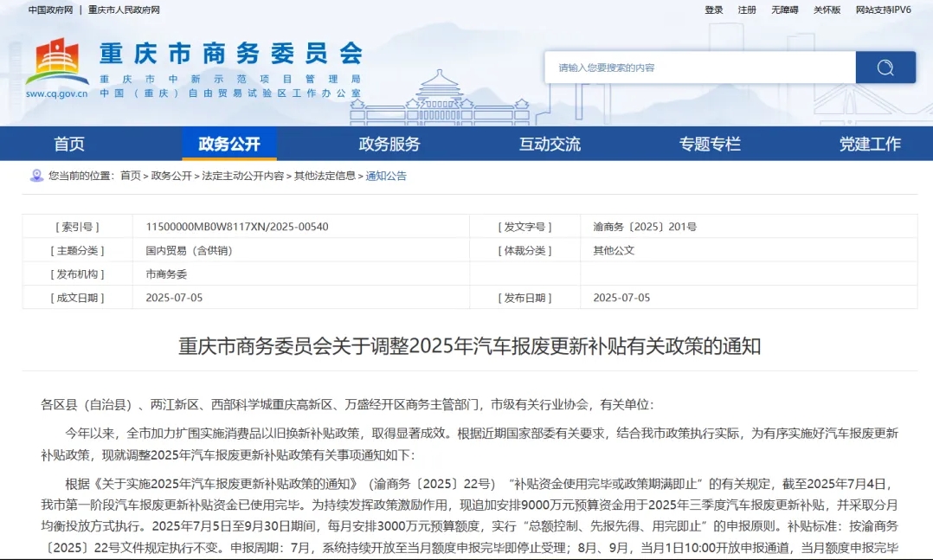Open the 政务服务 navigation tab
The image size is (933, 560).
click(389, 144)
